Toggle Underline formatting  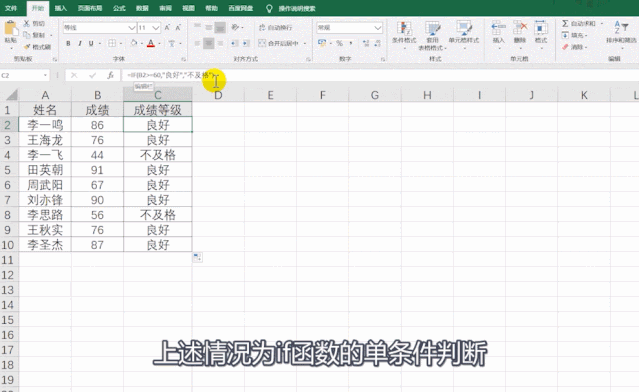91,43
